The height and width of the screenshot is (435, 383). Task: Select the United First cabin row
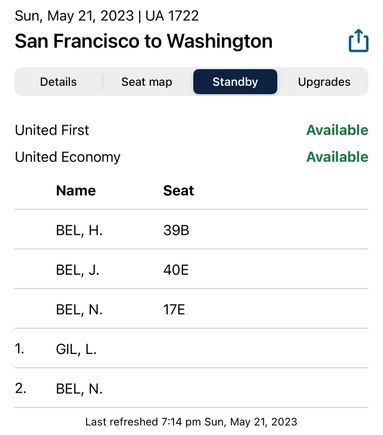pyautogui.click(x=191, y=130)
